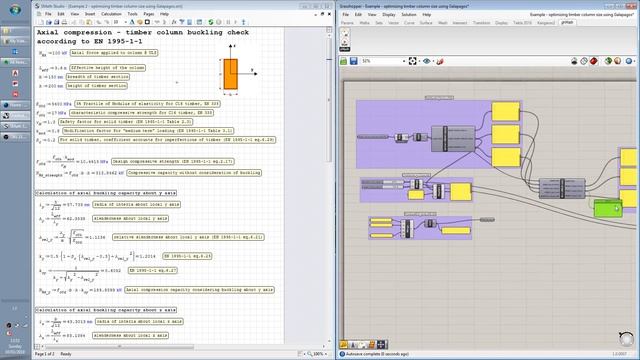Screen dimensions: 640x360
Task: Click the calculator sheet icon in SMath toolbar
Action: click(189, 22)
